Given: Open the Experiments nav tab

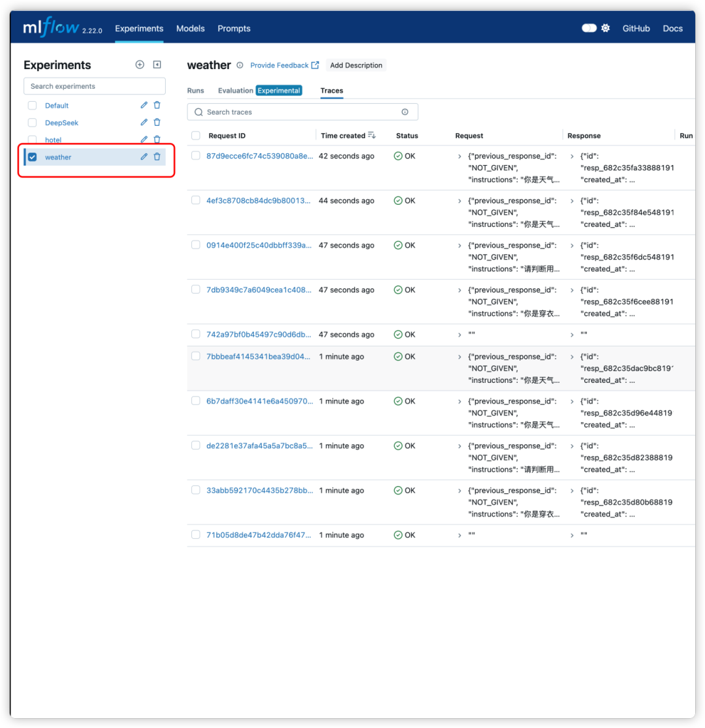Looking at the screenshot, I should click(x=139, y=28).
